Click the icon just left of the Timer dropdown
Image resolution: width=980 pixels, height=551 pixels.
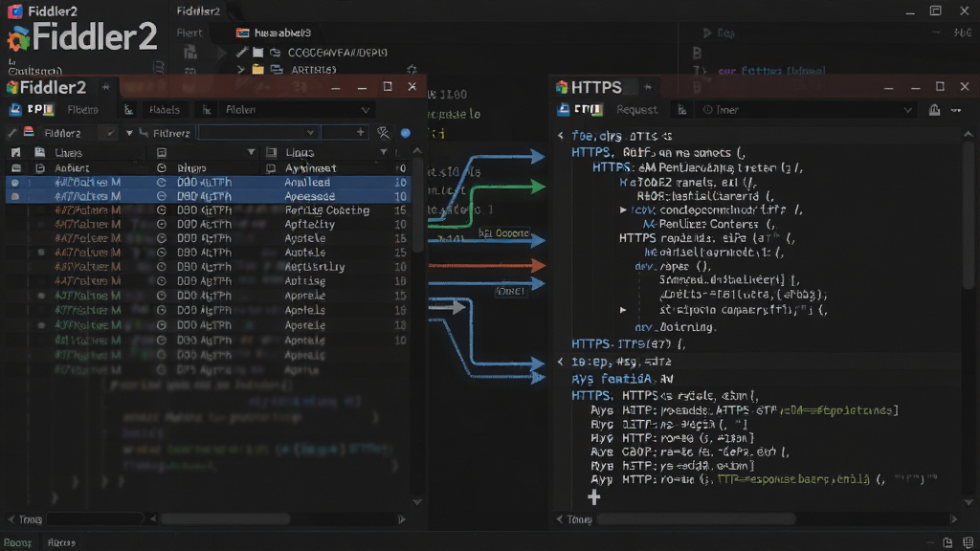681,110
